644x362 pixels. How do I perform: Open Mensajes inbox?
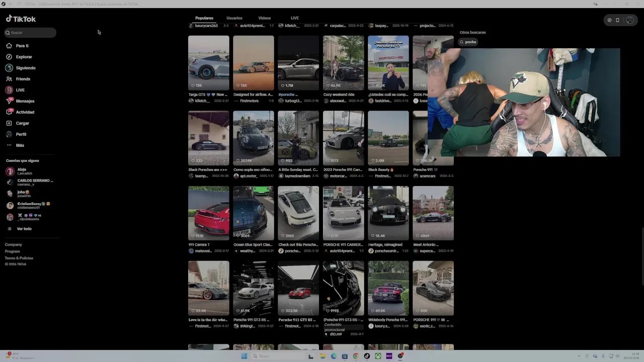[20, 101]
